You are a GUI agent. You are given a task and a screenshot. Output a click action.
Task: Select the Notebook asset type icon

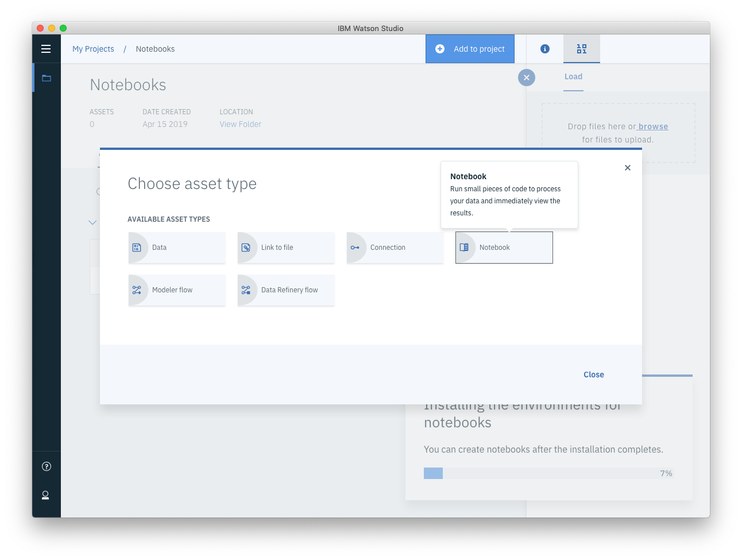pos(465,247)
